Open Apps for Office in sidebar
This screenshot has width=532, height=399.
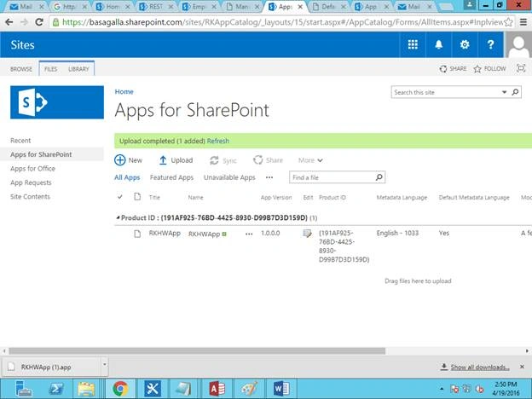click(x=32, y=168)
